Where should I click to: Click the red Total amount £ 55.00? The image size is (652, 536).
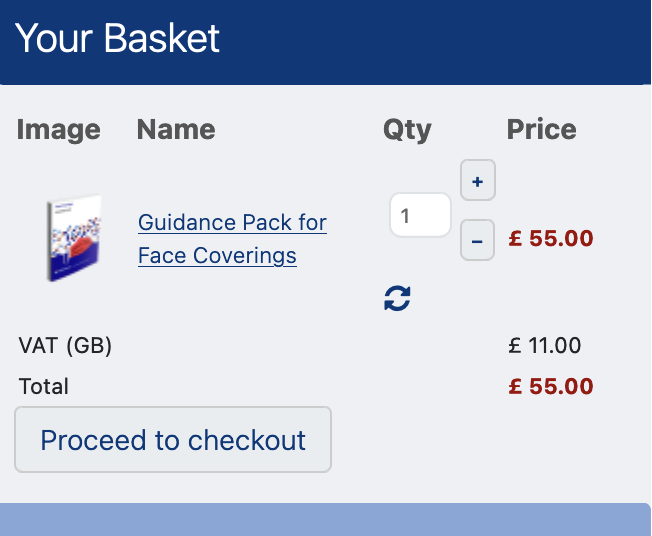click(551, 386)
